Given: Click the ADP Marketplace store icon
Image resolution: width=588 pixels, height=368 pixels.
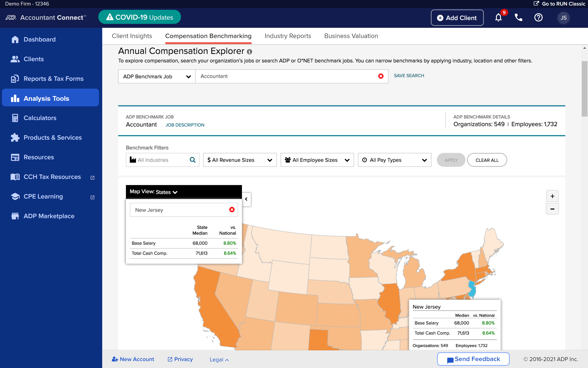Looking at the screenshot, I should pyautogui.click(x=15, y=216).
